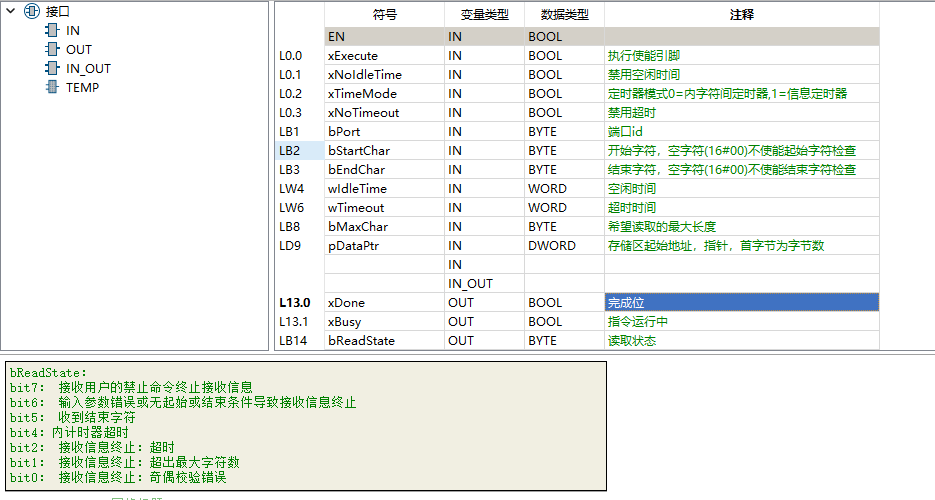Select the bReadState symbol cell
This screenshot has height=500, width=935.
click(385, 341)
